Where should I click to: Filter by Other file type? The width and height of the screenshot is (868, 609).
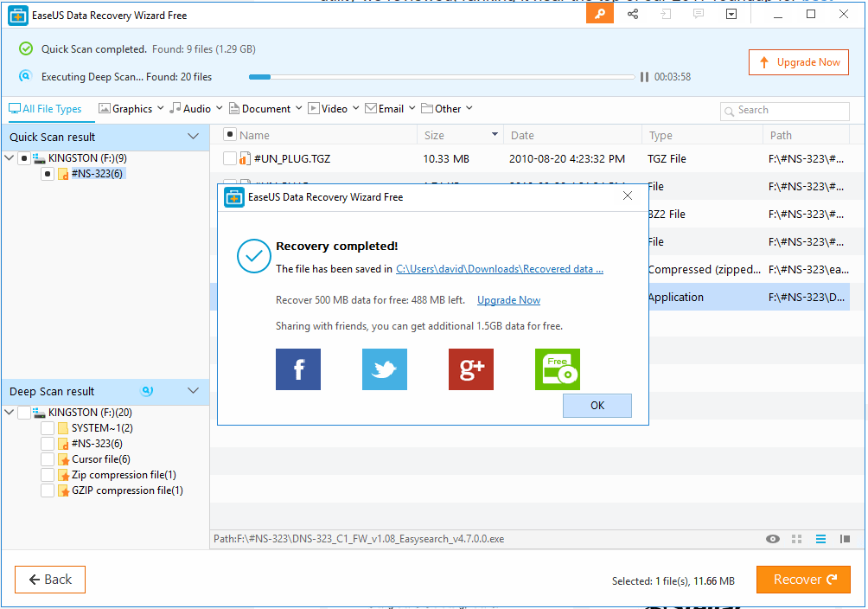point(441,109)
